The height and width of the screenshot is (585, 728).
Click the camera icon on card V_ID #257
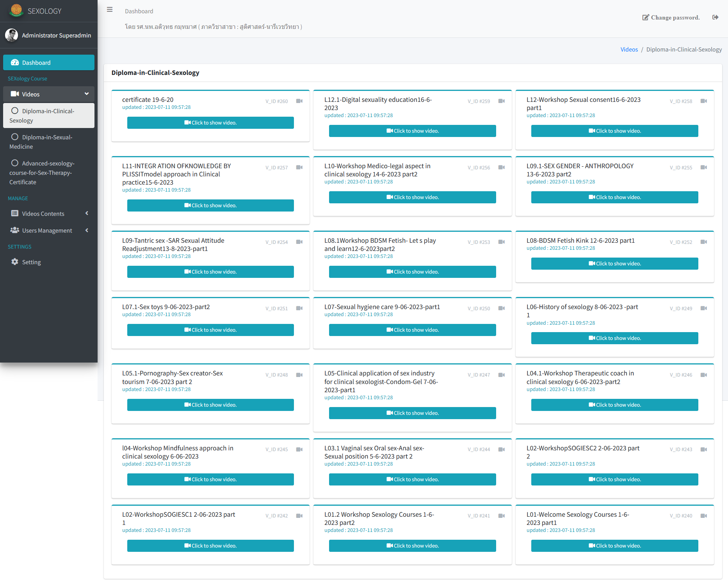click(299, 167)
